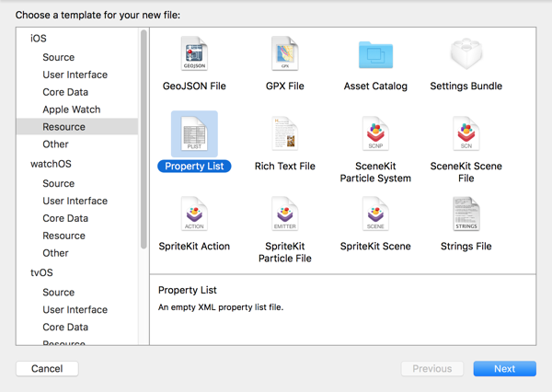The image size is (552, 392).
Task: Select SceneKit Particle System icon
Action: point(375,135)
